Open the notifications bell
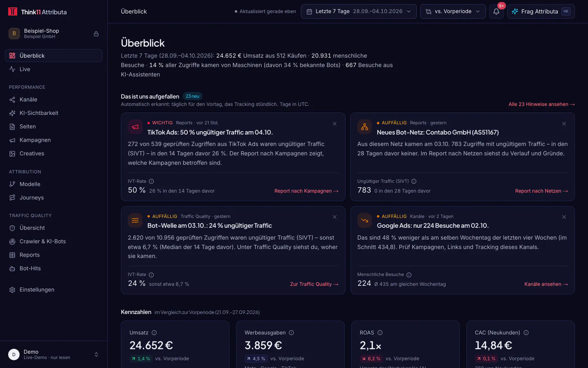This screenshot has width=588, height=368. click(496, 11)
